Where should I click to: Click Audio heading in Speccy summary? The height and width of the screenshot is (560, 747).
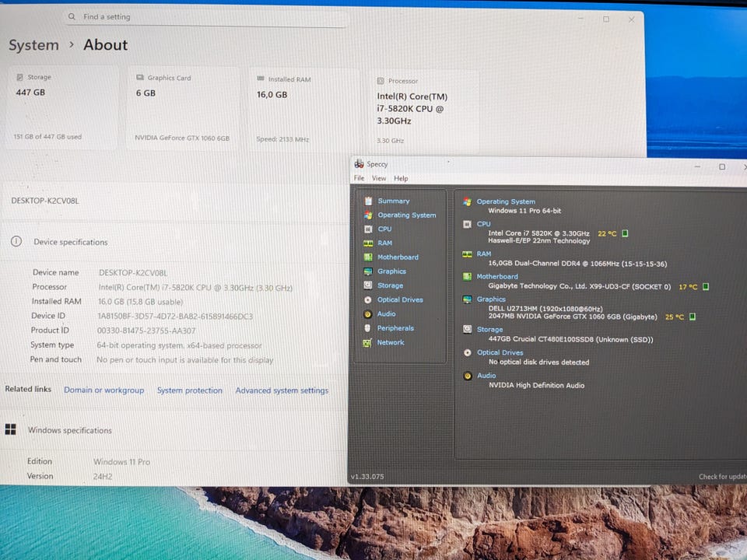[x=486, y=376]
